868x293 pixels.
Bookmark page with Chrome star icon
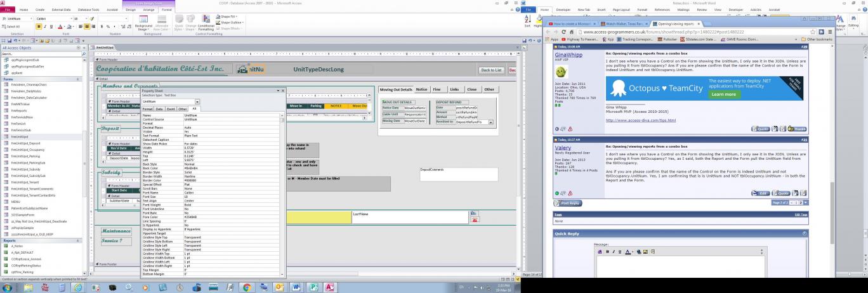pos(813,31)
